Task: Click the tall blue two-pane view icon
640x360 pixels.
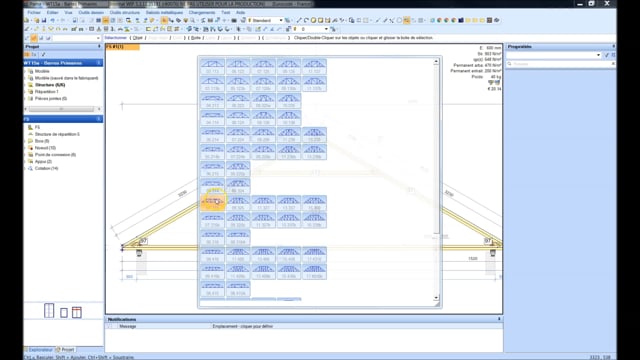Action: tap(49, 311)
